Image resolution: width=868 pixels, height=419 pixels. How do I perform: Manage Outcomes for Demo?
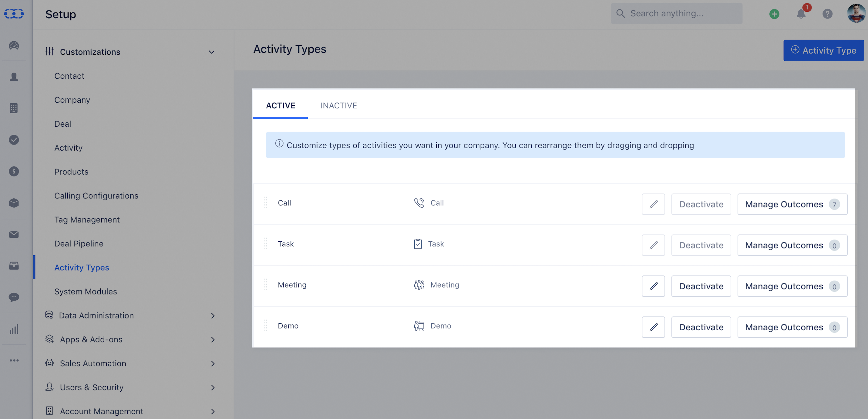point(792,327)
